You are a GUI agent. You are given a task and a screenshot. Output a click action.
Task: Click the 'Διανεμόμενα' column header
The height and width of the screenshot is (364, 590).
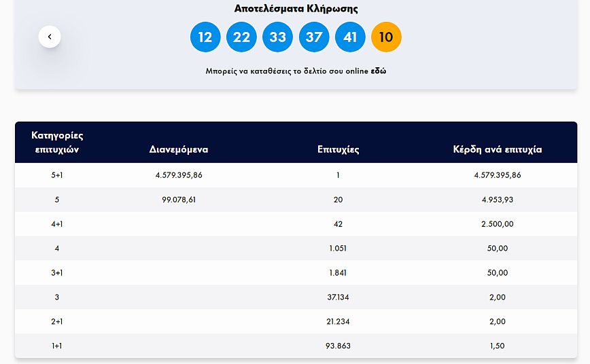(x=179, y=149)
